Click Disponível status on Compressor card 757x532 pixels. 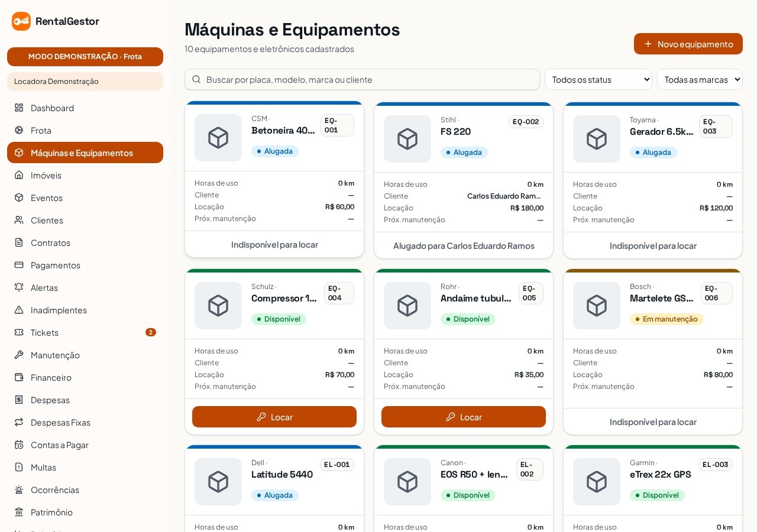tap(279, 319)
